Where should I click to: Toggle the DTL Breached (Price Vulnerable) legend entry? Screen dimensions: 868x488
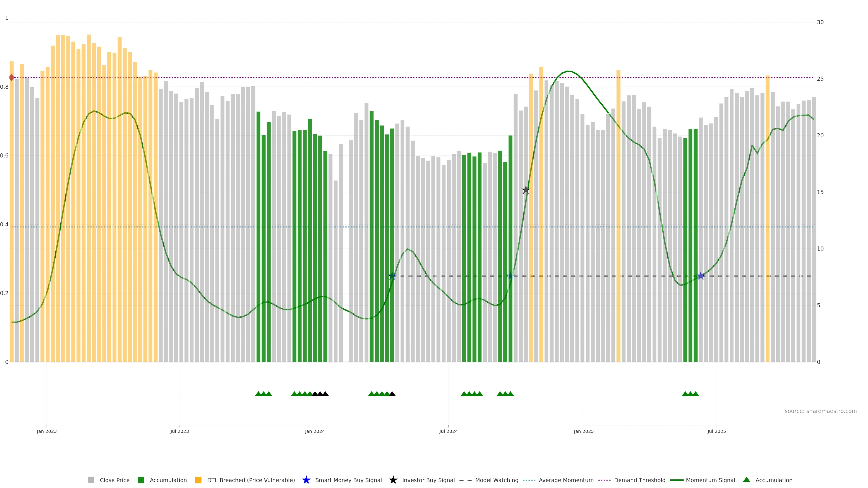[x=251, y=480]
